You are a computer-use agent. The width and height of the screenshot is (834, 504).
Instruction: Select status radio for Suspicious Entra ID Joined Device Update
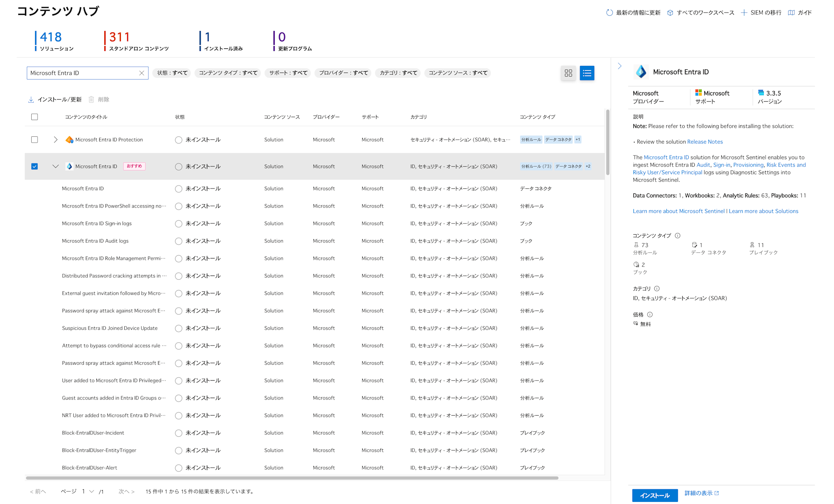point(178,328)
